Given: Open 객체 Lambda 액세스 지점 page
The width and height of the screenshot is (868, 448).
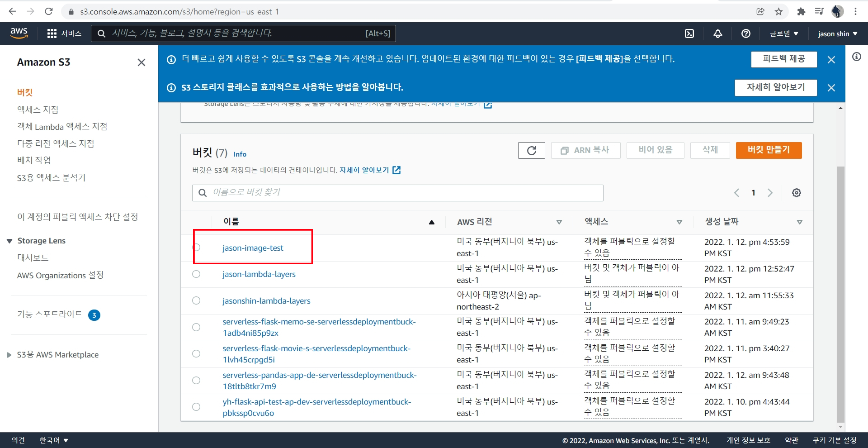Looking at the screenshot, I should tap(62, 127).
